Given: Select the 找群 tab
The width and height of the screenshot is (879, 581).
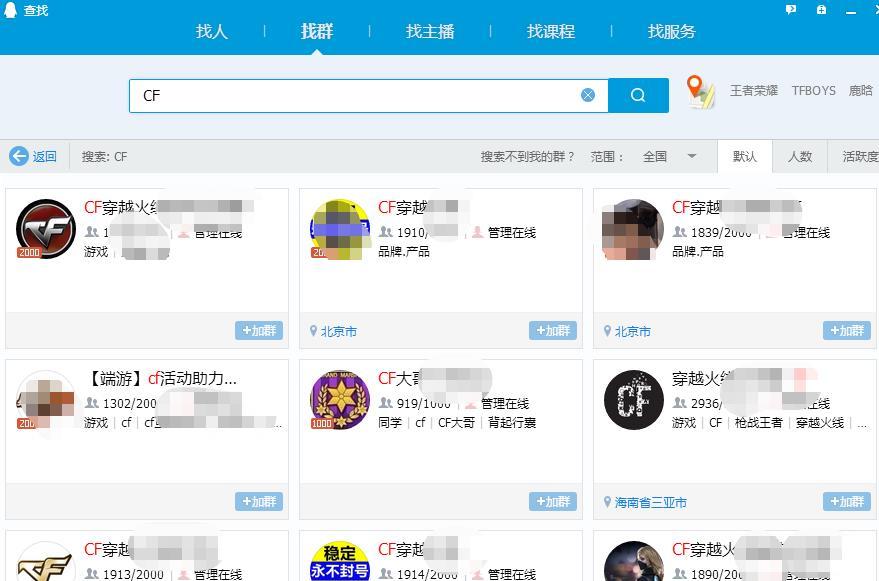Looking at the screenshot, I should pyautogui.click(x=317, y=31).
